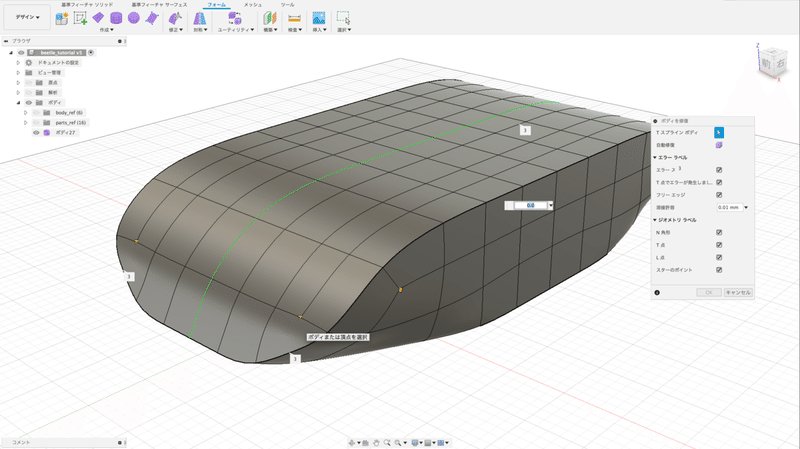Select the フォーム tab
Viewport: 800px width, 449px height.
[x=217, y=5]
